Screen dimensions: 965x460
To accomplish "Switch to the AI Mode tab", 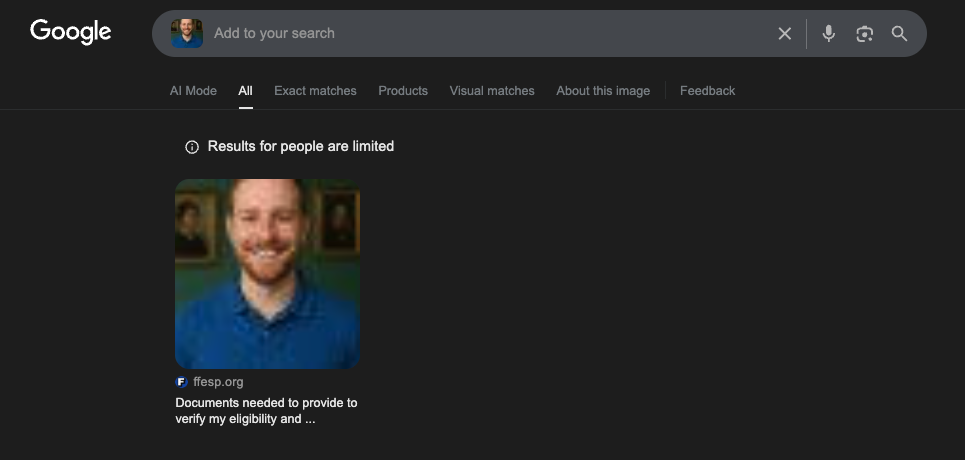I will click(x=193, y=91).
